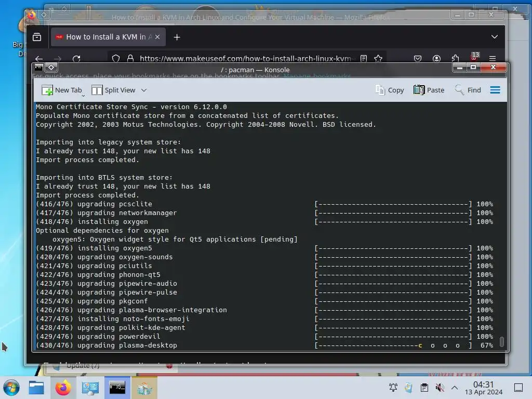Image resolution: width=532 pixels, height=399 pixels.
Task: Bookmark this page with the star
Action: pyautogui.click(x=378, y=58)
